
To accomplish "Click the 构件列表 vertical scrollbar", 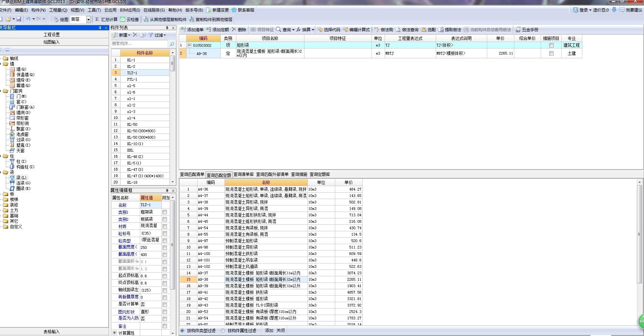I will pyautogui.click(x=172, y=117).
